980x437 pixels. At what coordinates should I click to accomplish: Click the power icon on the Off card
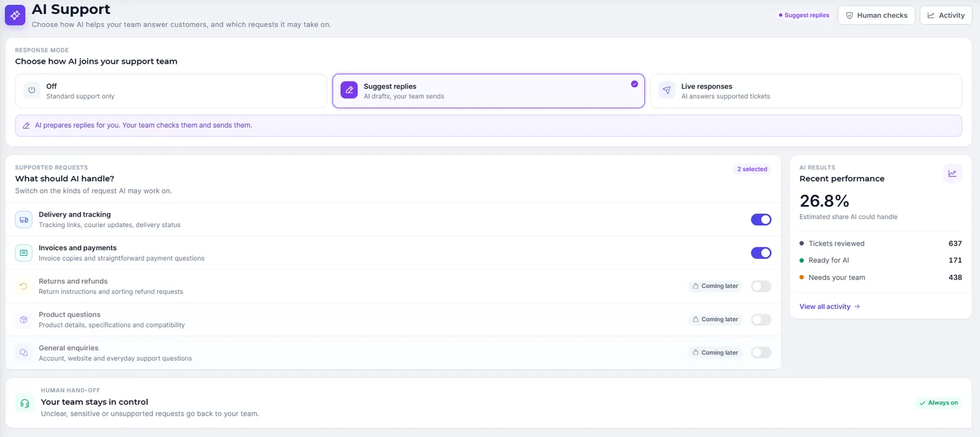(32, 90)
